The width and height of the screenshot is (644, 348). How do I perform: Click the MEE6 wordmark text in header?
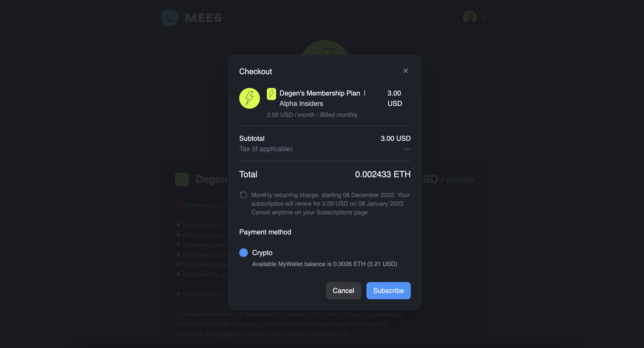203,18
